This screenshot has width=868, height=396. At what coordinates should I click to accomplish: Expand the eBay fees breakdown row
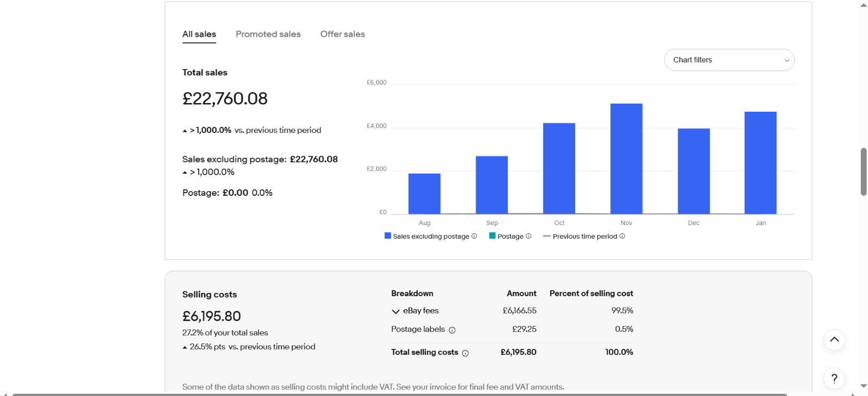395,311
